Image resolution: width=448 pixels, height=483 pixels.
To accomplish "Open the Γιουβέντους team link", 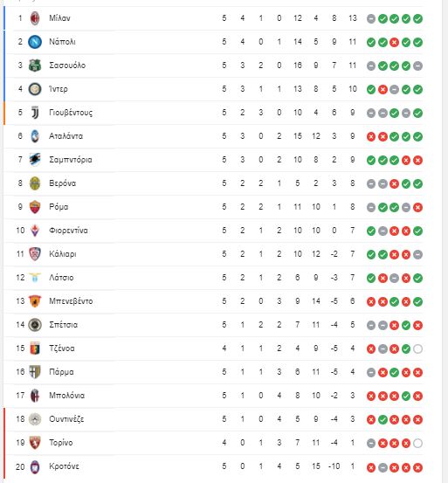I will point(71,113).
